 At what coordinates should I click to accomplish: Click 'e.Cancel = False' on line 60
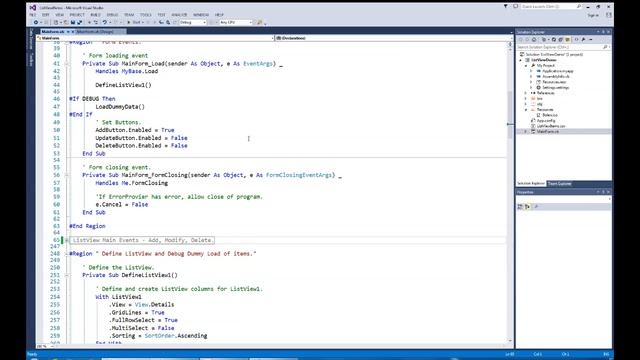coord(122,204)
